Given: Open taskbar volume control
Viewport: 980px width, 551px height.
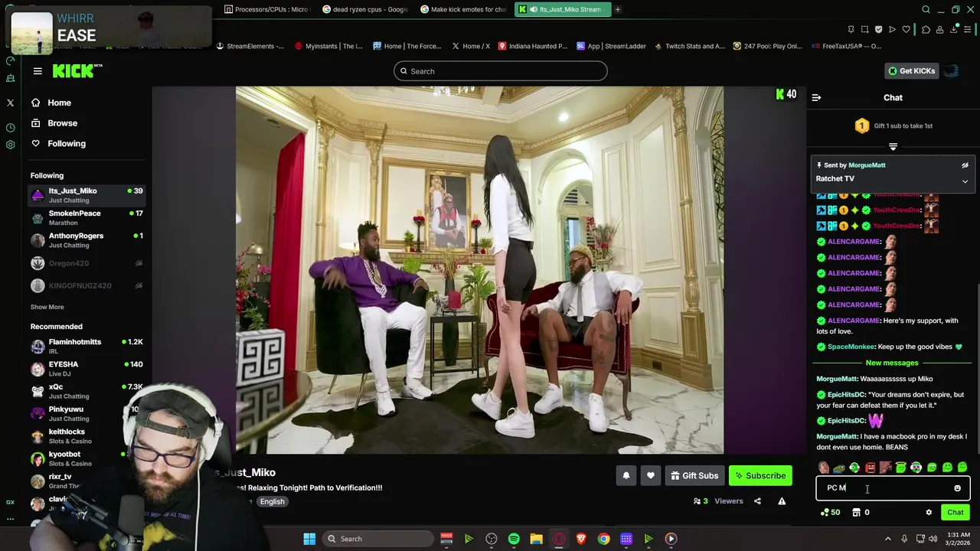Looking at the screenshot, I should 933,539.
